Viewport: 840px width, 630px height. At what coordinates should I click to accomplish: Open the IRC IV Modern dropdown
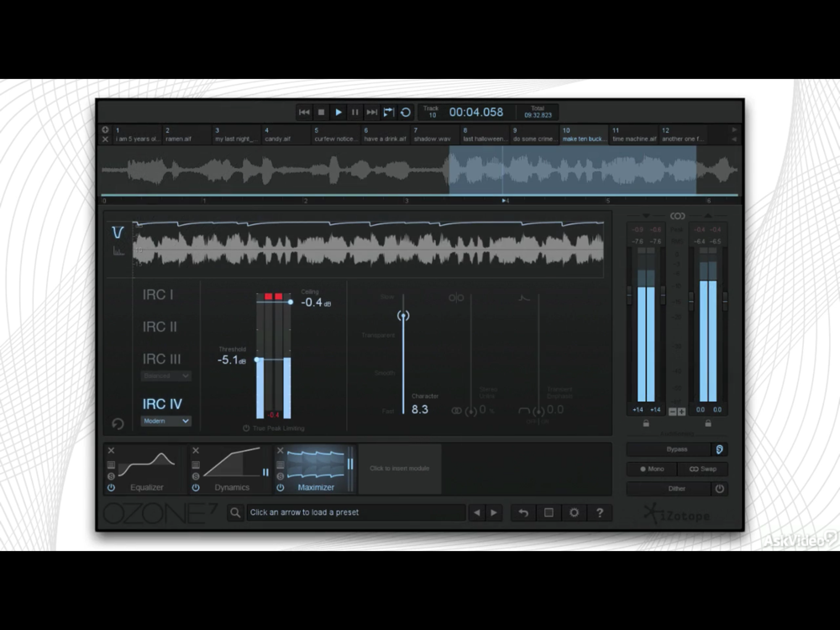click(165, 421)
